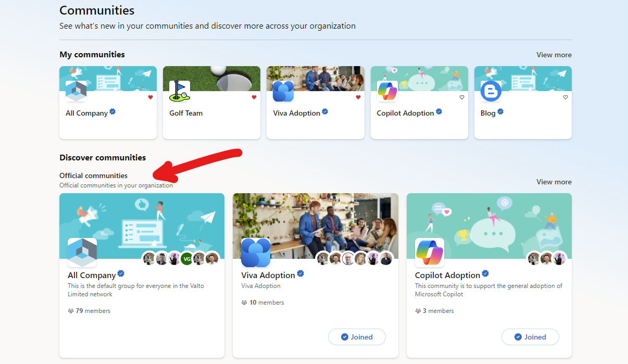Toggle the Copilot Adoption favorite heart

[x=461, y=97]
